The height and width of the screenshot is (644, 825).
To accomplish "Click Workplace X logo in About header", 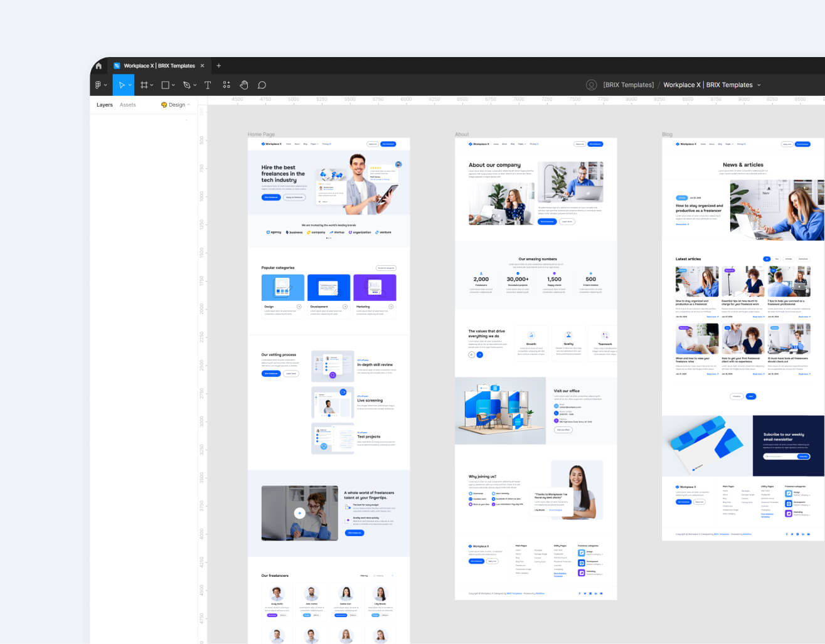I will click(479, 144).
